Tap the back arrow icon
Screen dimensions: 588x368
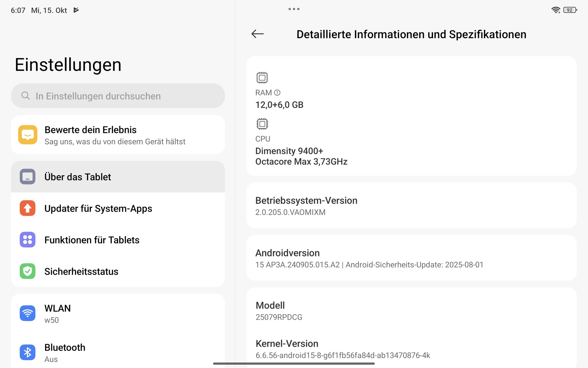(x=257, y=34)
